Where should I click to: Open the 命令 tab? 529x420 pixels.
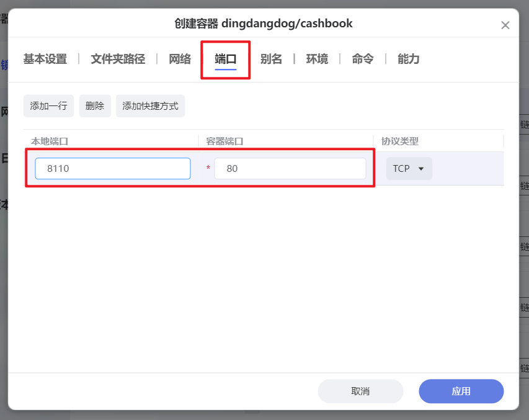[363, 59]
